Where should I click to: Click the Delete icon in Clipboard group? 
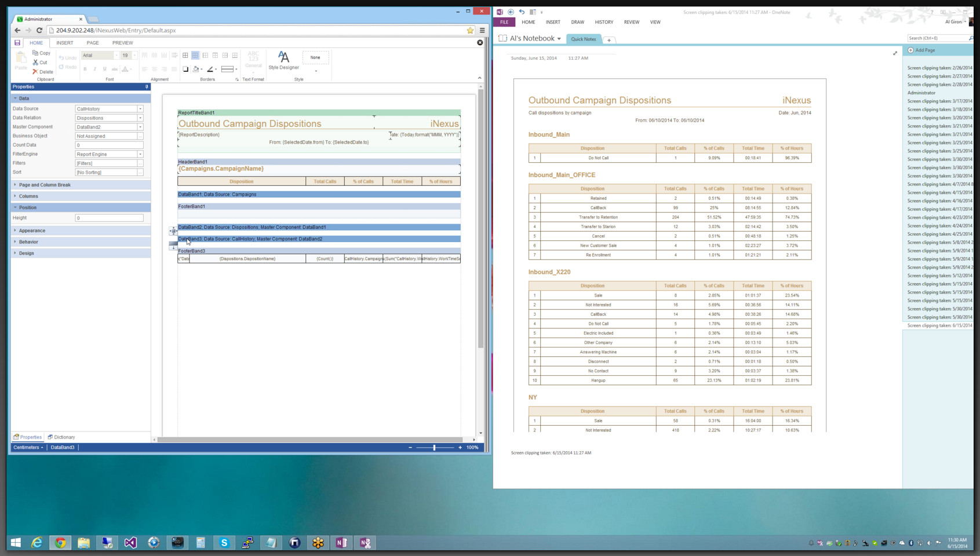[35, 72]
